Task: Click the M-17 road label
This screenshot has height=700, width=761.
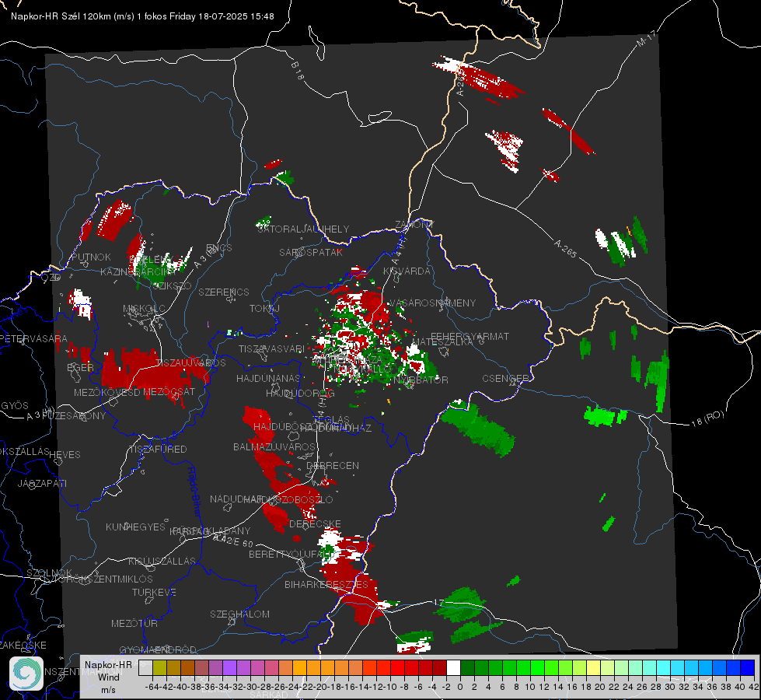Action: click(647, 39)
